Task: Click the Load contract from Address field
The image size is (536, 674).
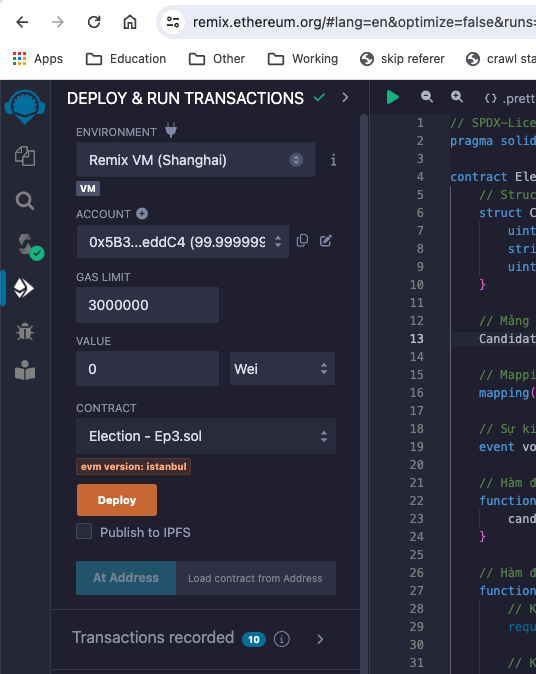Action: coord(256,578)
